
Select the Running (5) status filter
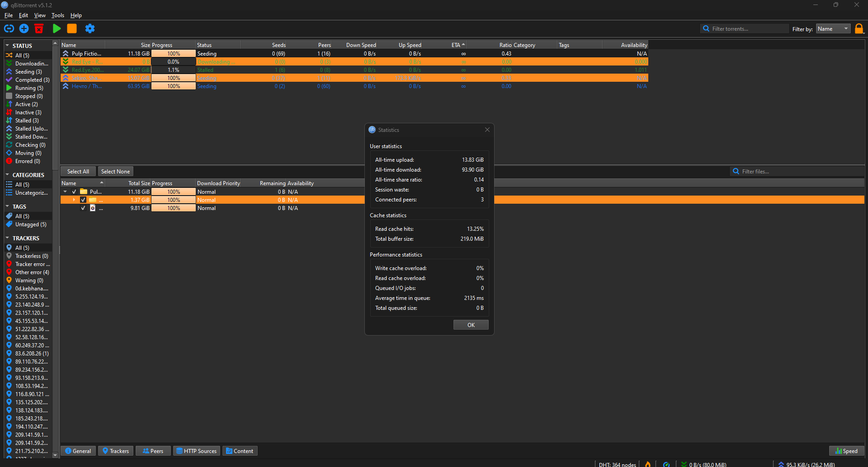point(28,88)
